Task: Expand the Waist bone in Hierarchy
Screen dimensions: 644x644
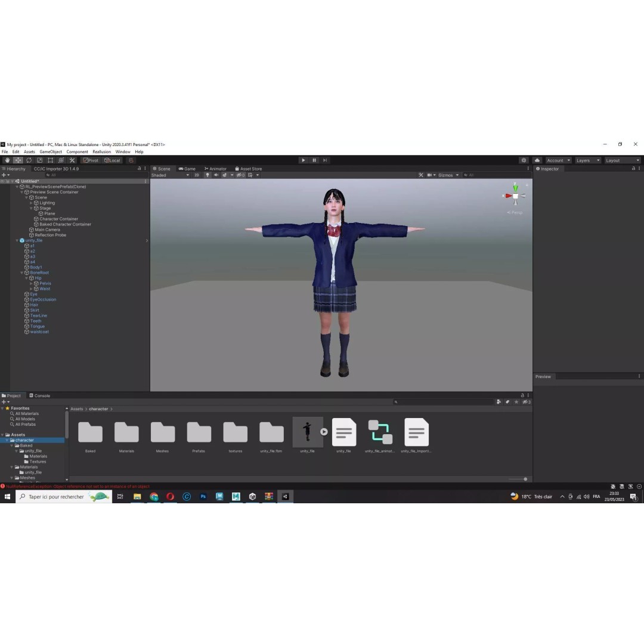Action: pos(31,289)
